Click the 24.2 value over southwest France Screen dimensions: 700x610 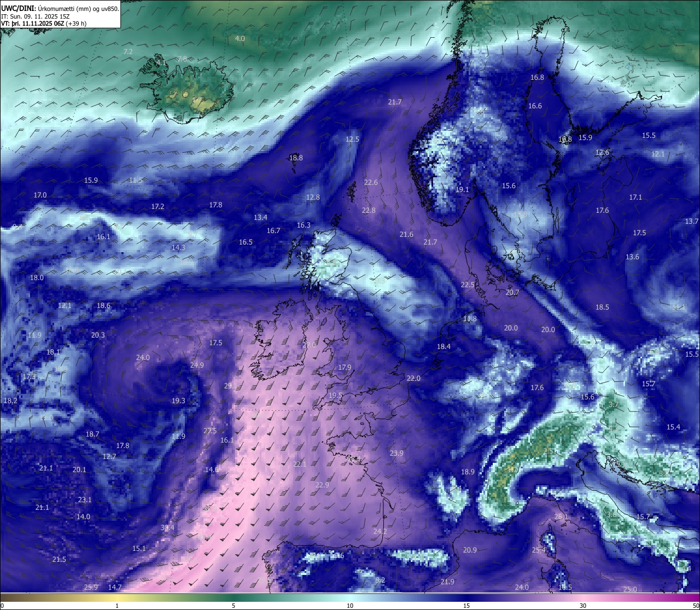[380, 532]
